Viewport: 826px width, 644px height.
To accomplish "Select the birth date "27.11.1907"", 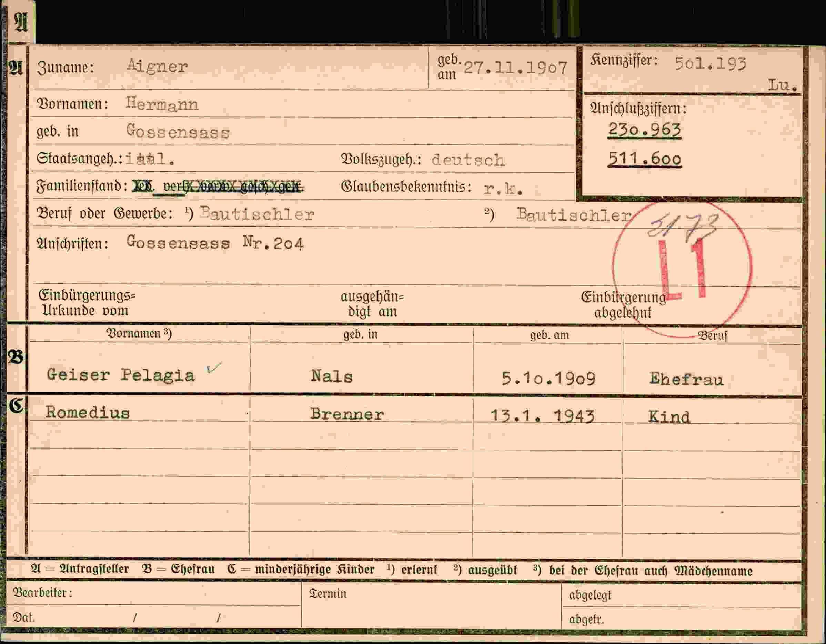I will coord(515,68).
